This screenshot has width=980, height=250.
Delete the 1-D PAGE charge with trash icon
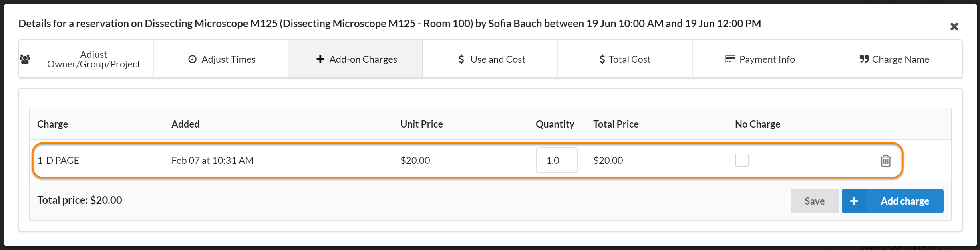885,161
